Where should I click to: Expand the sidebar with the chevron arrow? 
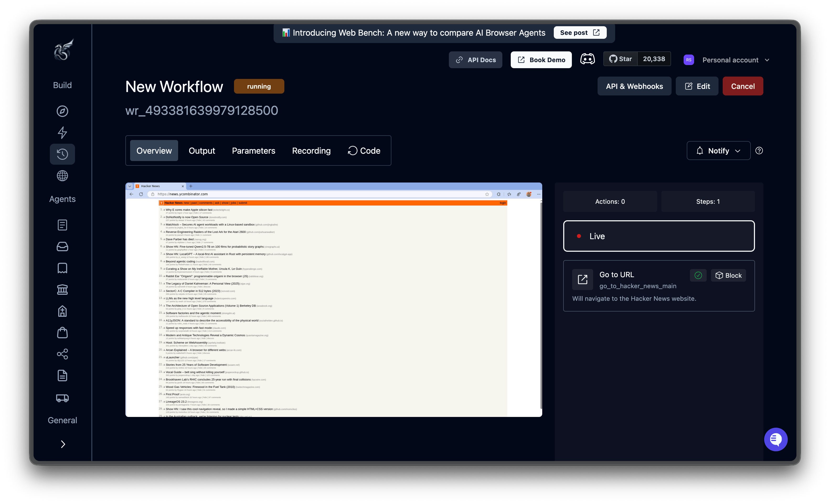63,444
